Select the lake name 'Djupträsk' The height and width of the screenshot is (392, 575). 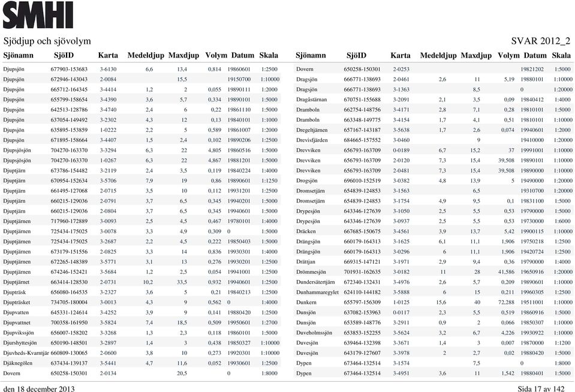point(14,293)
